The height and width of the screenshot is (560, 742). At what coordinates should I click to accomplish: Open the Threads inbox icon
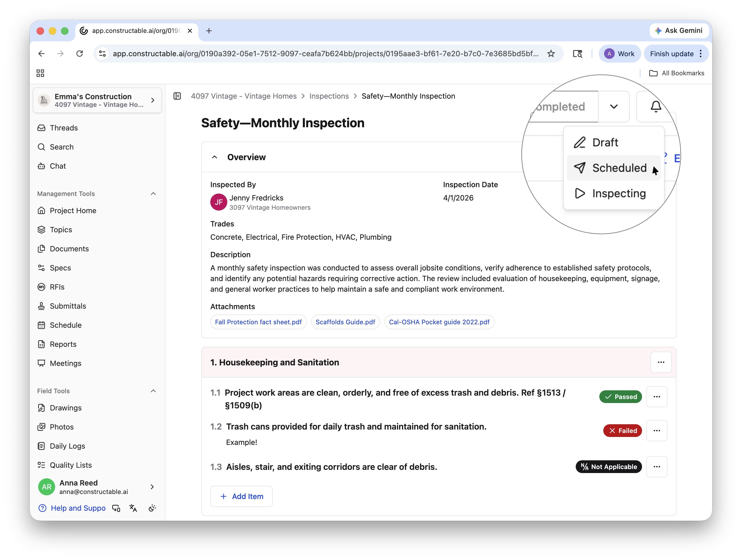coord(41,128)
